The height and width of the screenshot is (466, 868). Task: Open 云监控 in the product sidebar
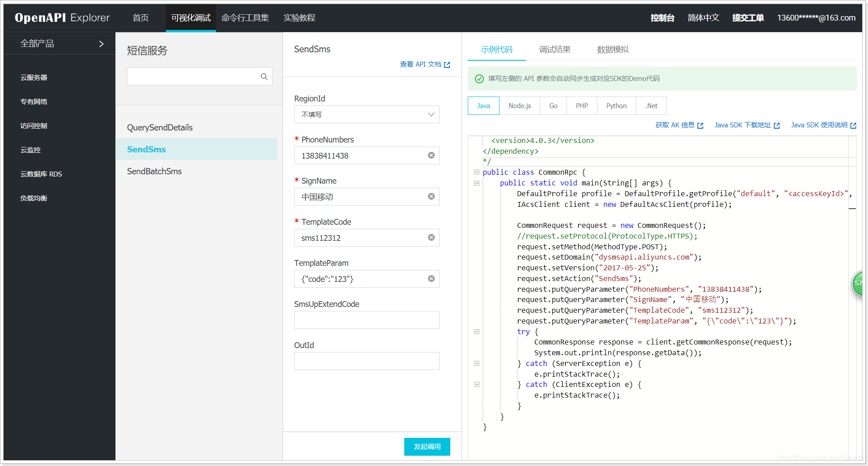click(x=30, y=150)
